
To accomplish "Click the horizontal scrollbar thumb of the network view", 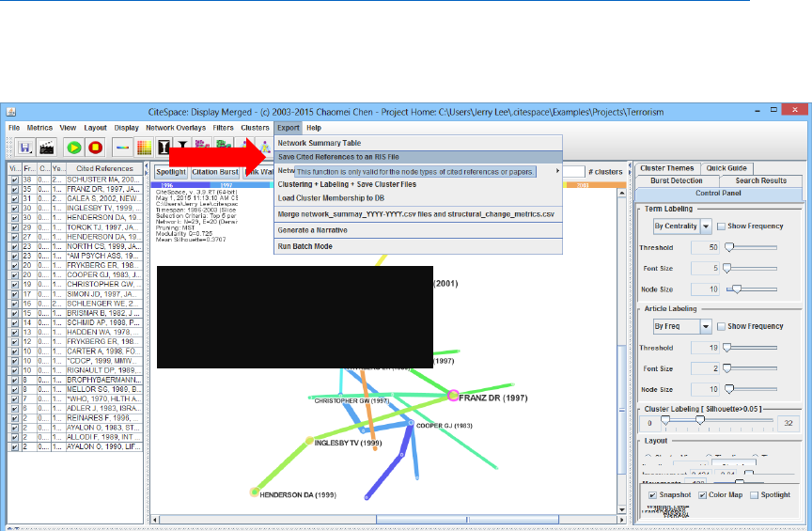I will pyautogui.click(x=467, y=519).
